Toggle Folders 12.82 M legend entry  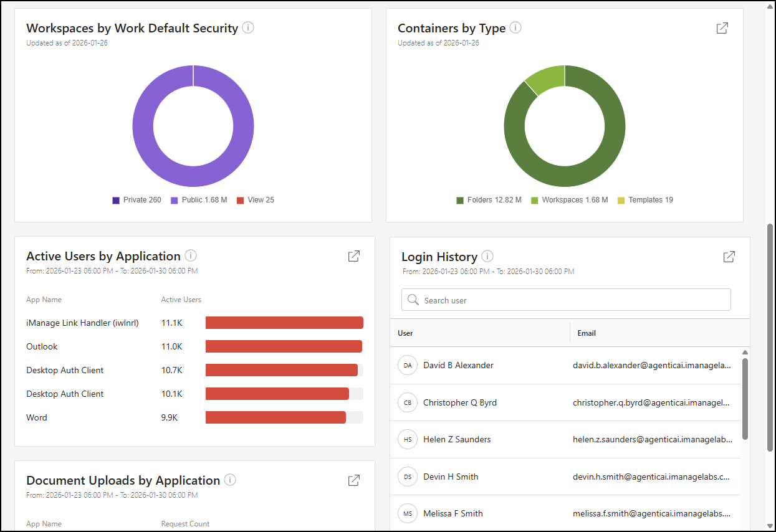point(489,200)
